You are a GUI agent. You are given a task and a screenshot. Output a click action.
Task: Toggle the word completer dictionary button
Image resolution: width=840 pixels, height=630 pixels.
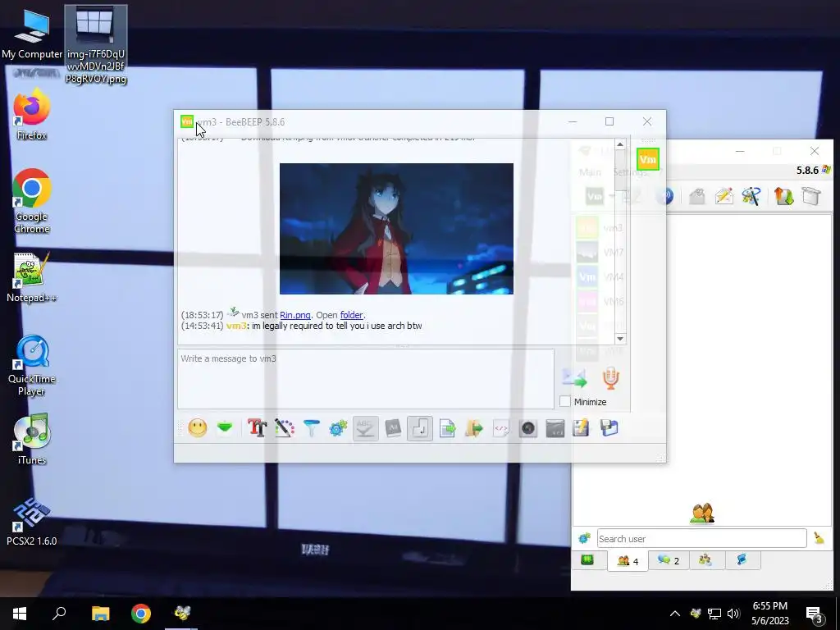coord(393,428)
